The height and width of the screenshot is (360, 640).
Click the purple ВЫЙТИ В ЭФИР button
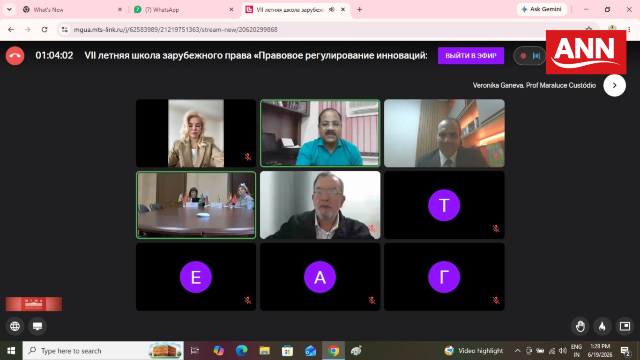click(471, 56)
